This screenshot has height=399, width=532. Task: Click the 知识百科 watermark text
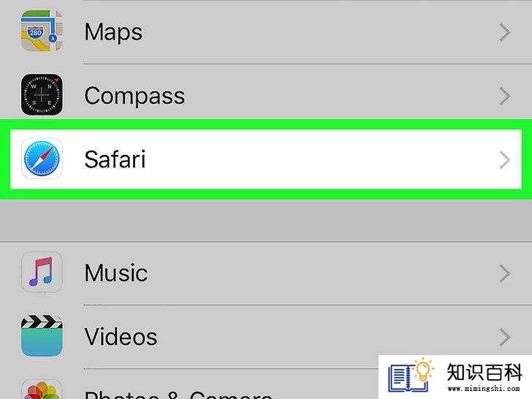coord(484,372)
